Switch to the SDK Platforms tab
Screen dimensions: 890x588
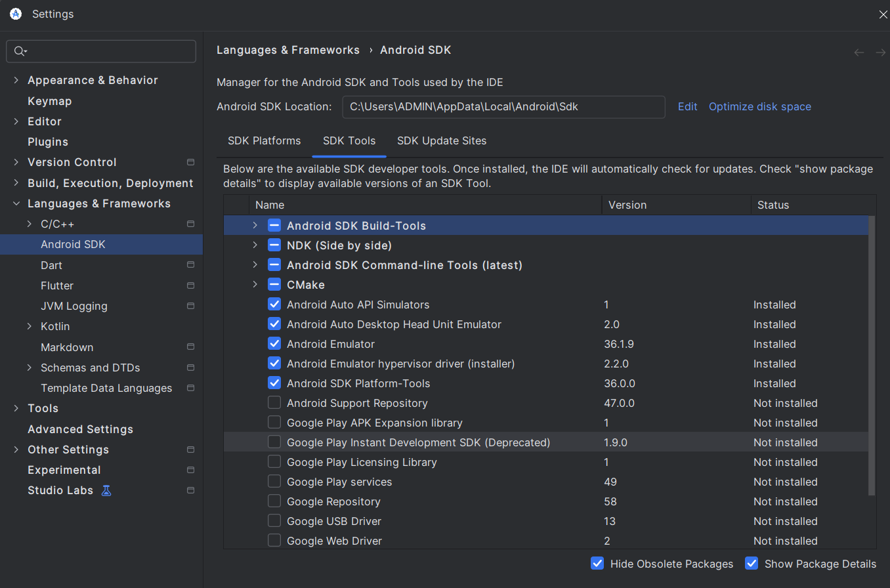264,141
